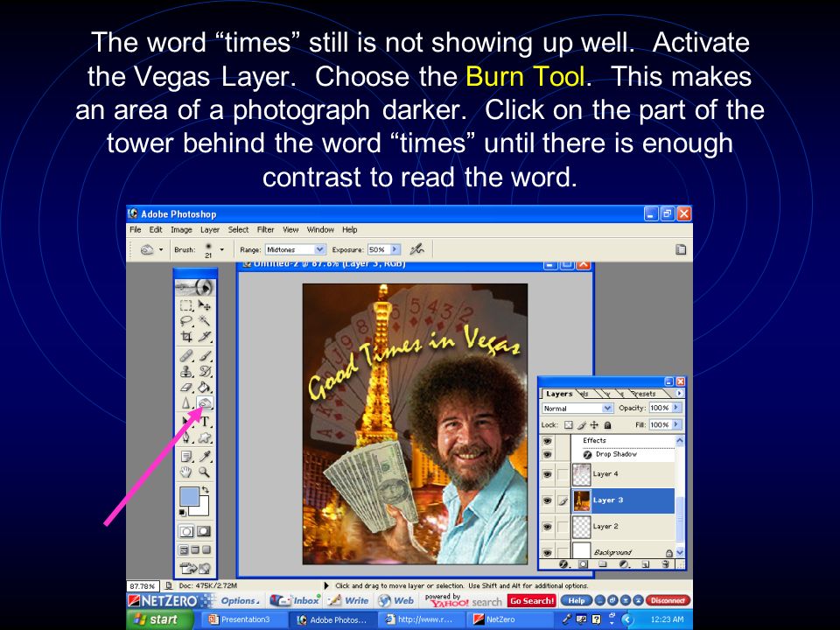The height and width of the screenshot is (630, 840).
Task: Toggle Background layer visibility eye
Action: [547, 553]
